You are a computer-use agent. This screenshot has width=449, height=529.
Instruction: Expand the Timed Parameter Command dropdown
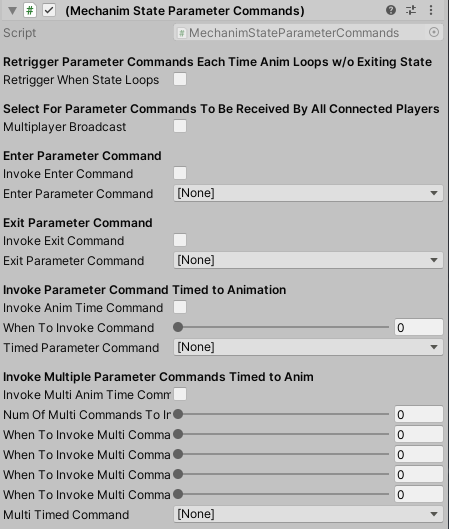pos(308,347)
